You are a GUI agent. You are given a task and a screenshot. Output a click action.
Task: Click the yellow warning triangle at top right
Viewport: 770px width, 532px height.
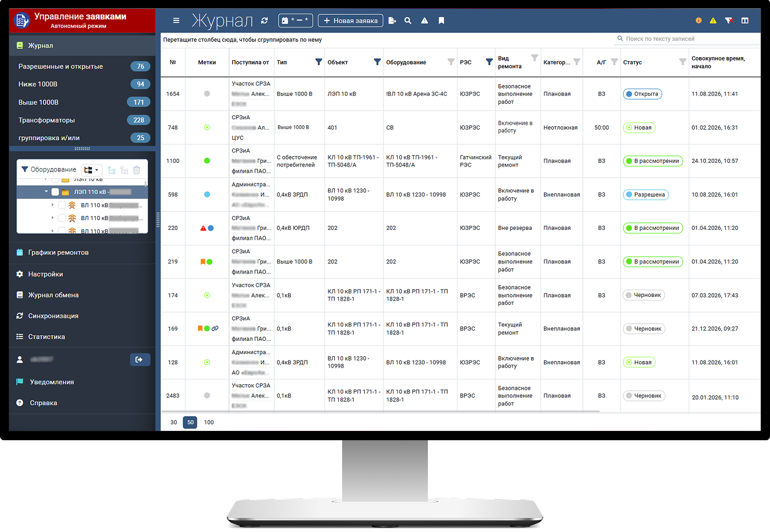click(713, 21)
